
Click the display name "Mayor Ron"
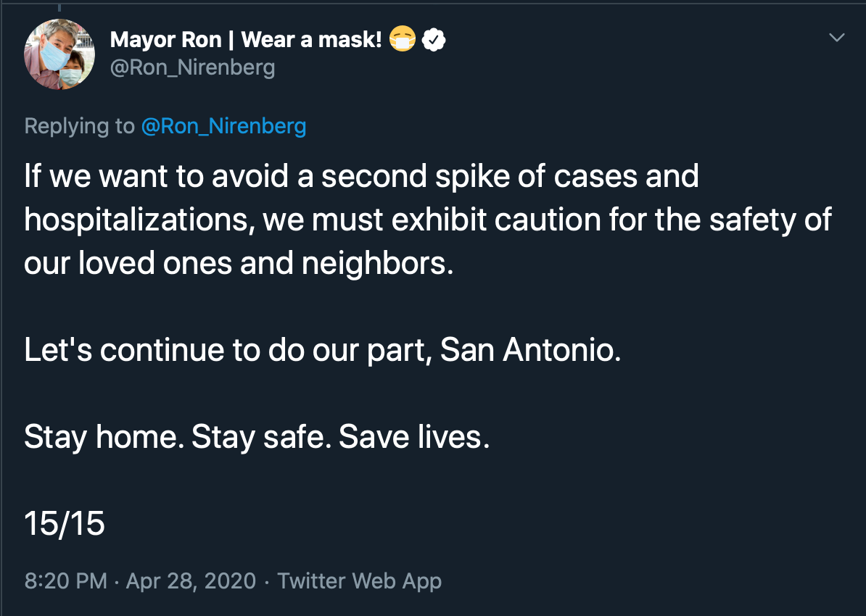pos(165,40)
